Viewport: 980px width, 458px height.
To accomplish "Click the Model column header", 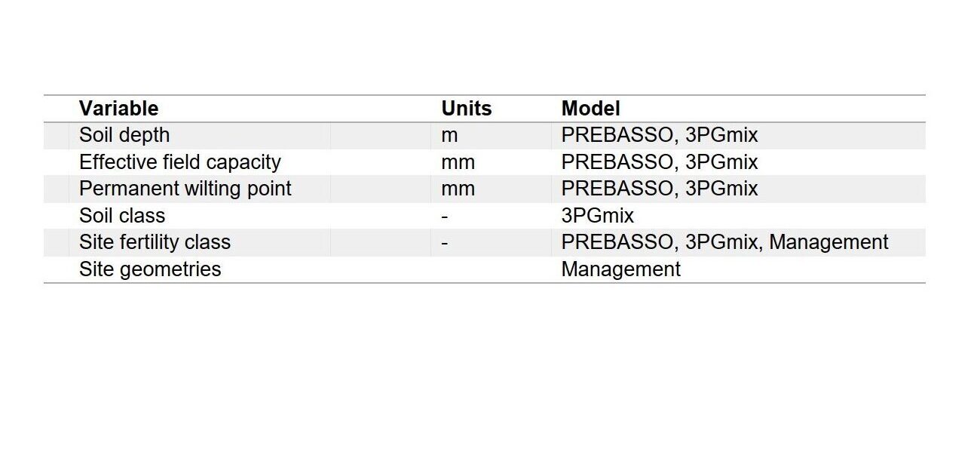I will point(590,109).
